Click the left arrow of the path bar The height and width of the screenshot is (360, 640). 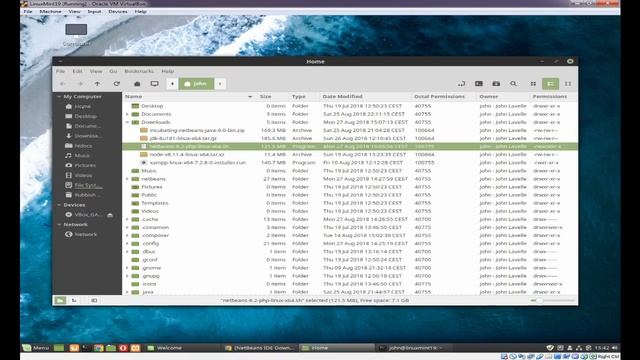click(172, 84)
